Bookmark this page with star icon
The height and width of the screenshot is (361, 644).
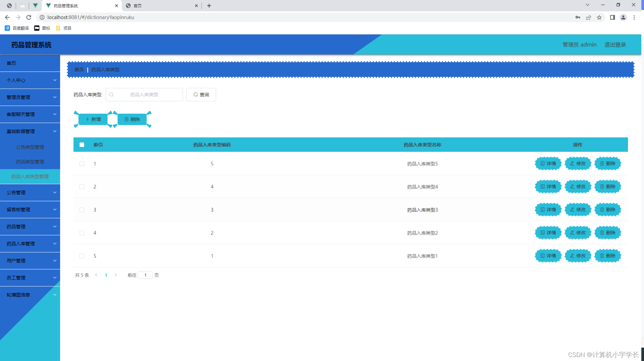pos(599,17)
